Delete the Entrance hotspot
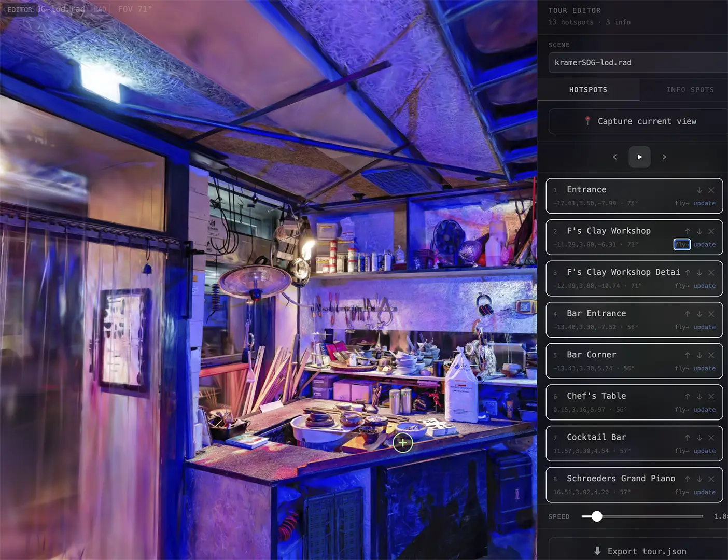Viewport: 728px width, 560px height. pyautogui.click(x=711, y=190)
